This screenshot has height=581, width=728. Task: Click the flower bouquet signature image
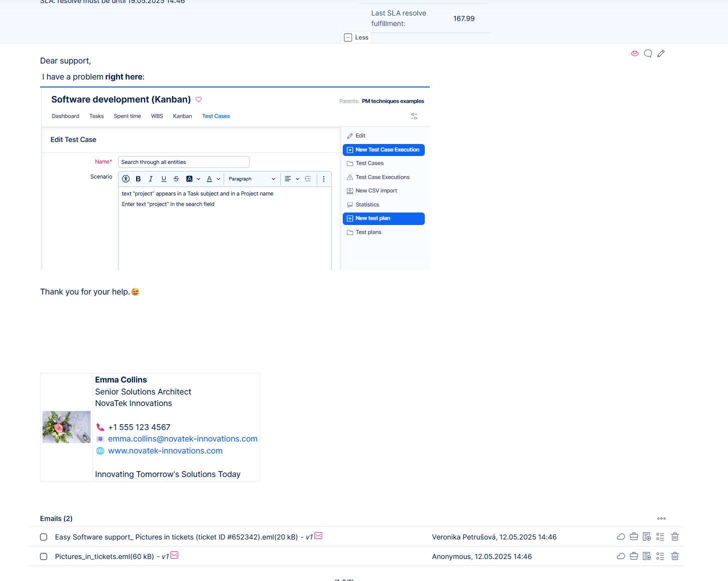click(67, 427)
